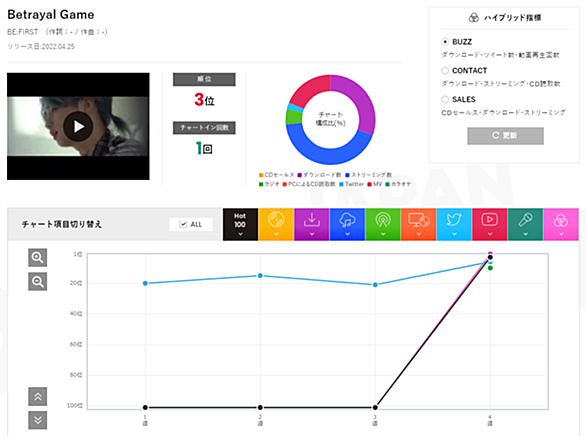
Task: Click the ストリーミング数 legend entry
Action: click(x=368, y=175)
